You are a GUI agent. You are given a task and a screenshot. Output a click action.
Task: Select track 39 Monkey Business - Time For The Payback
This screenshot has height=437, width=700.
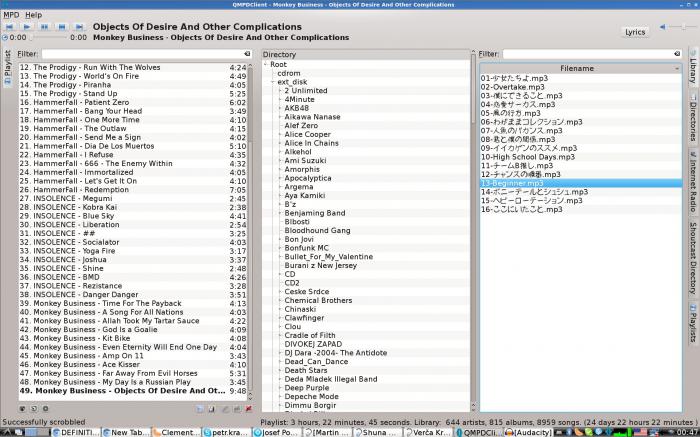pyautogui.click(x=133, y=303)
